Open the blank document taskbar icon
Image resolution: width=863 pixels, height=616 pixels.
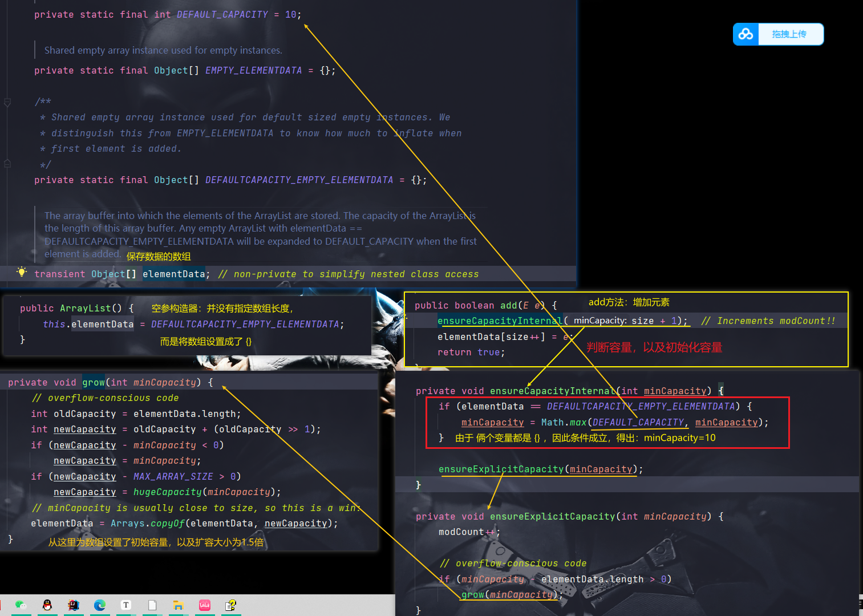coord(152,605)
